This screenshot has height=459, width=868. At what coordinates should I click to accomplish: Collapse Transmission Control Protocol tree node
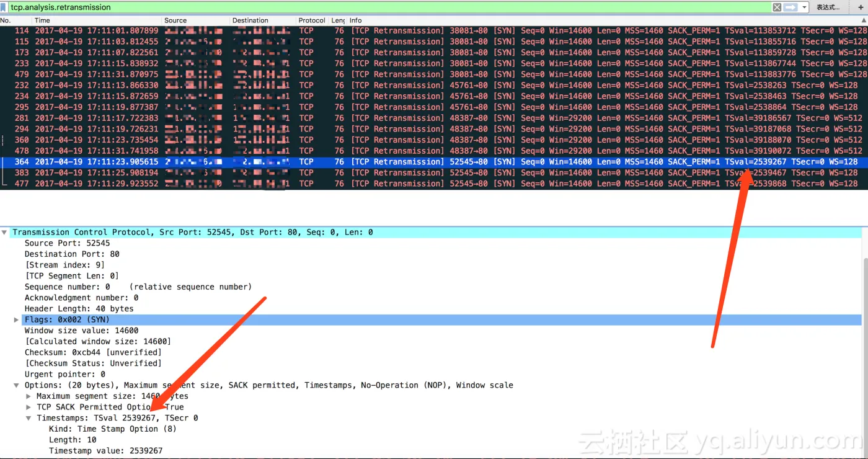[5, 233]
